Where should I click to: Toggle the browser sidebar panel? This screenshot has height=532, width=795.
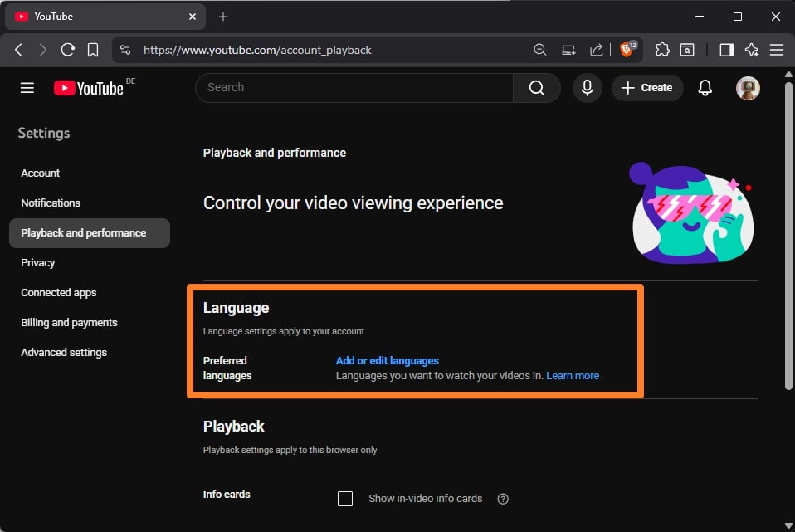(x=726, y=50)
